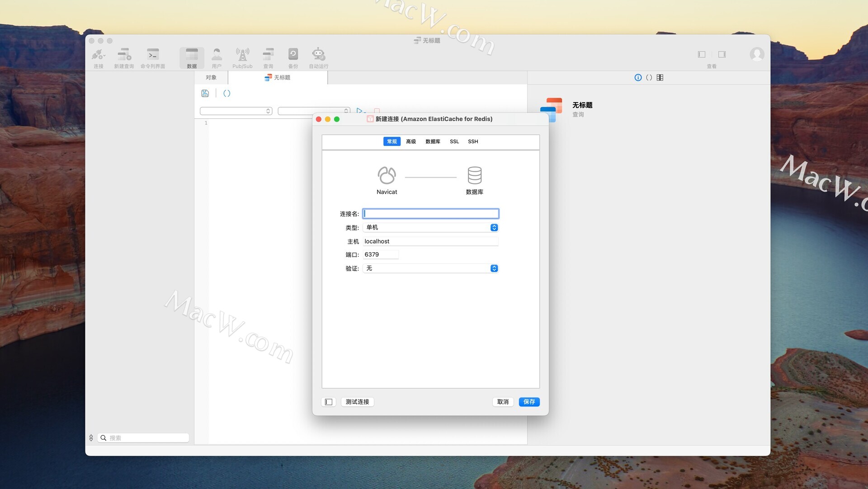Click the 保存 button

pos(529,402)
